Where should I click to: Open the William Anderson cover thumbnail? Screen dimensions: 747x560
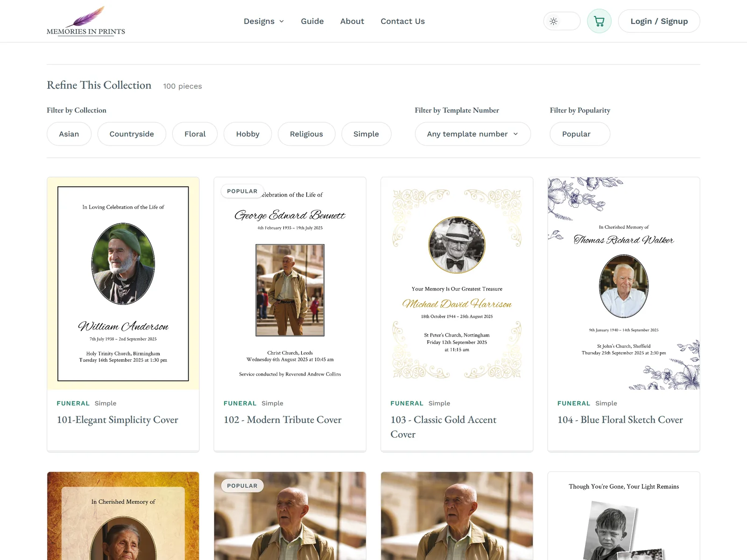(x=123, y=283)
